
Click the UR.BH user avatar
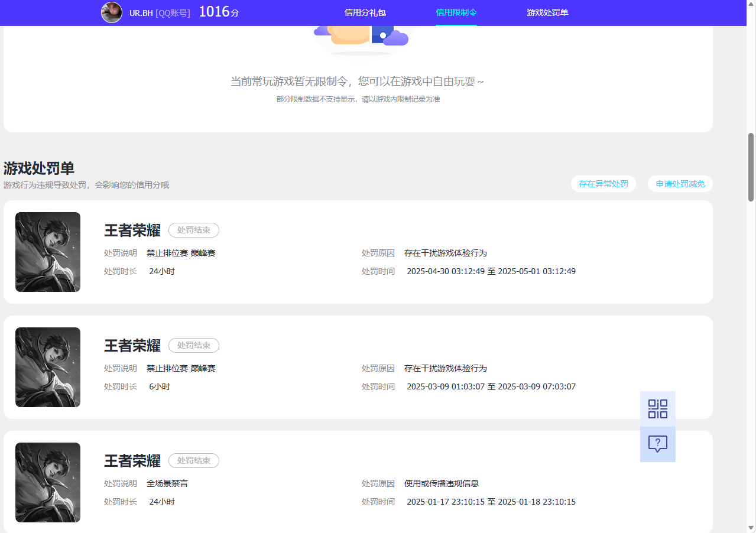pyautogui.click(x=112, y=12)
